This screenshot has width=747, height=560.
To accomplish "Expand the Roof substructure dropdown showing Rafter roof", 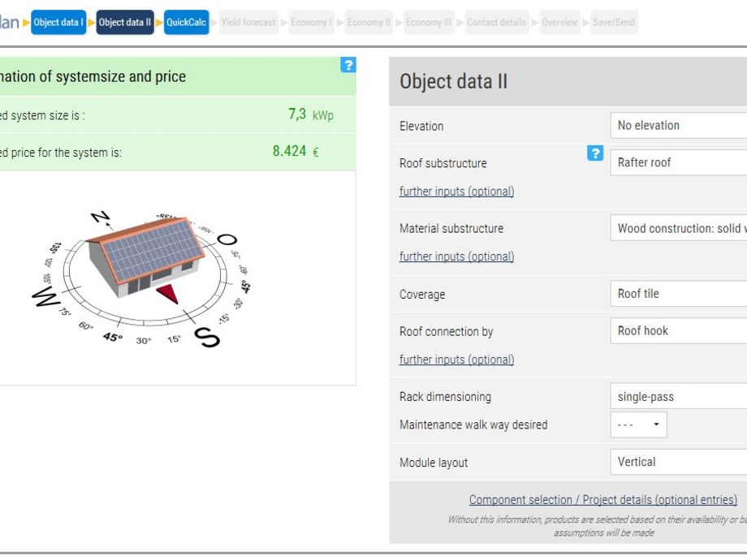I will click(x=678, y=163).
